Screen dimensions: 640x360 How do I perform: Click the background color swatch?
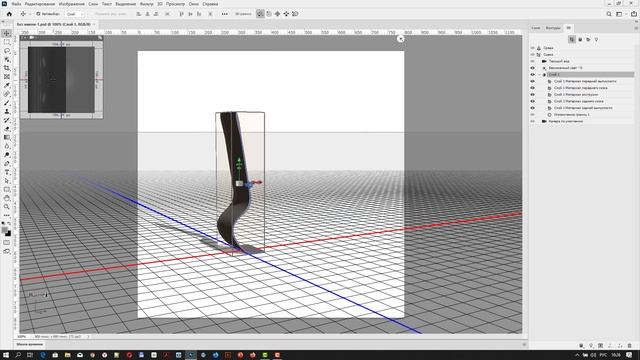click(8, 233)
